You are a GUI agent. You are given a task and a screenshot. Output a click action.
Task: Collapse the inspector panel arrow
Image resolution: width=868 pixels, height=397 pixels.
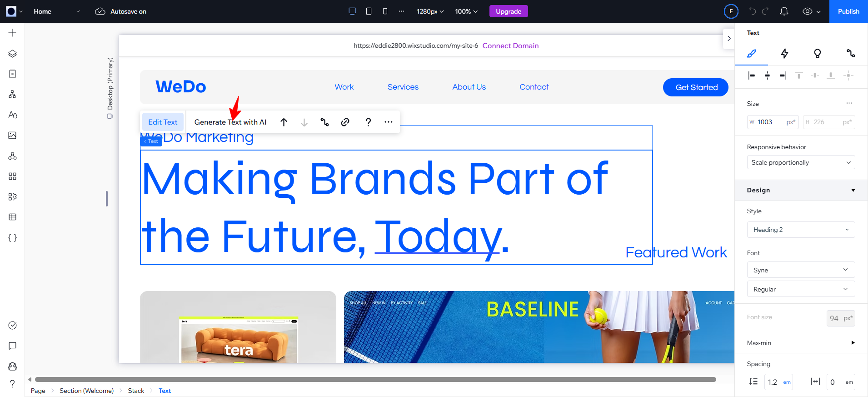point(729,39)
